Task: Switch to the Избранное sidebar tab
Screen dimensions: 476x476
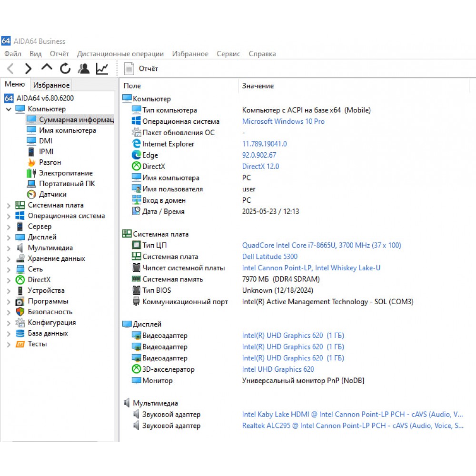Action: [x=51, y=85]
